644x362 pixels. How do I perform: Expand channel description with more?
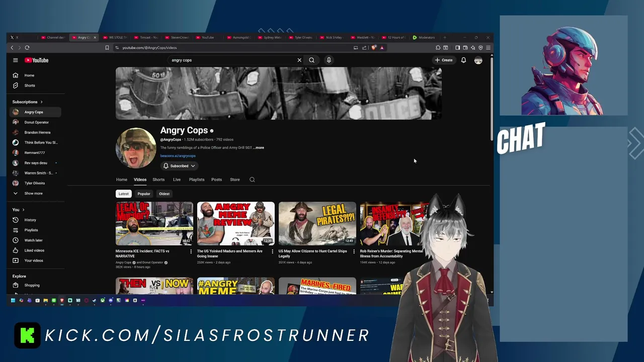(x=259, y=148)
